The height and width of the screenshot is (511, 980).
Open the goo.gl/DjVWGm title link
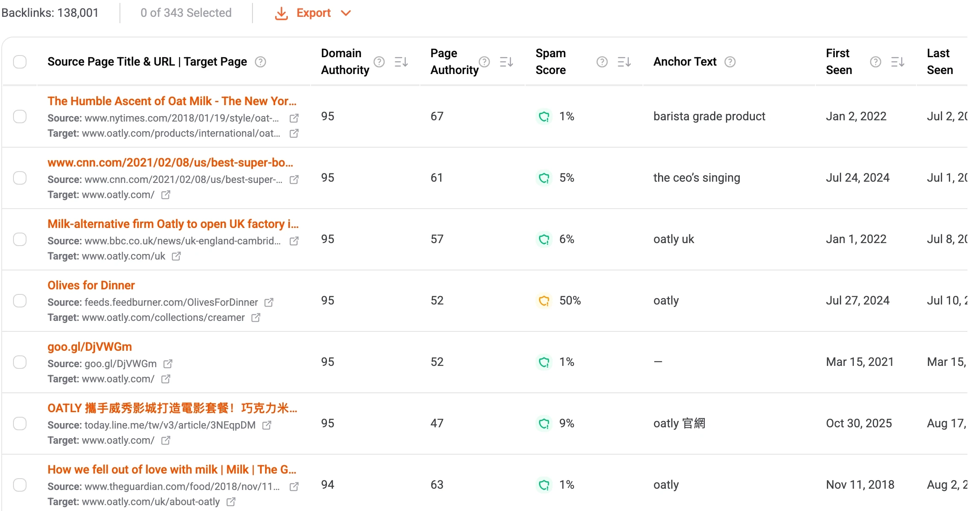(90, 347)
